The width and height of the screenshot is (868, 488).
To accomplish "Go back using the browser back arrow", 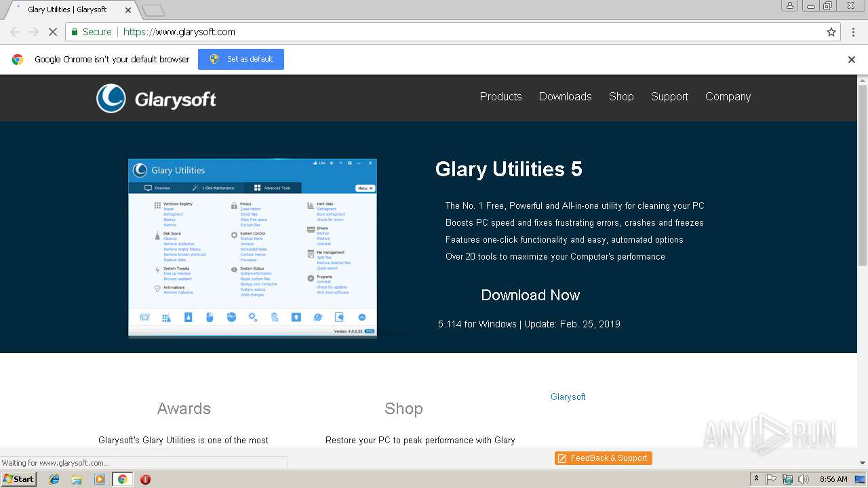I will click(x=15, y=32).
